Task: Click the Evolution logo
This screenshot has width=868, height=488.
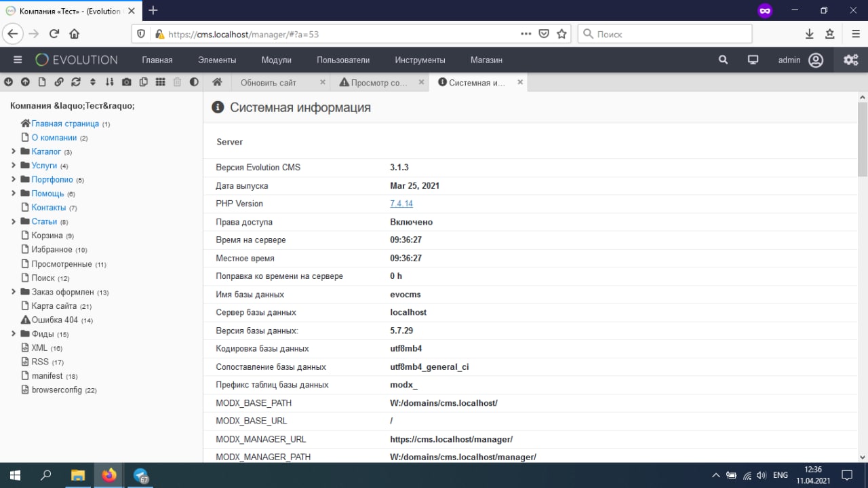Action: point(77,60)
